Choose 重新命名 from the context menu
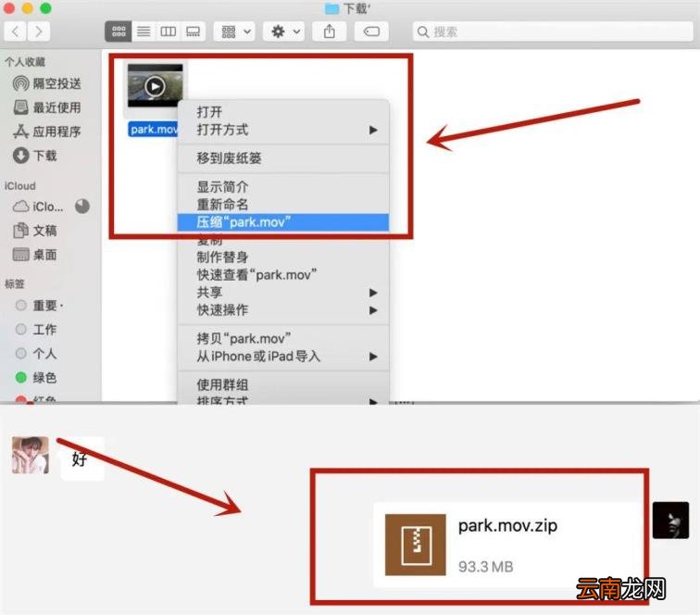The width and height of the screenshot is (700, 615). click(283, 205)
